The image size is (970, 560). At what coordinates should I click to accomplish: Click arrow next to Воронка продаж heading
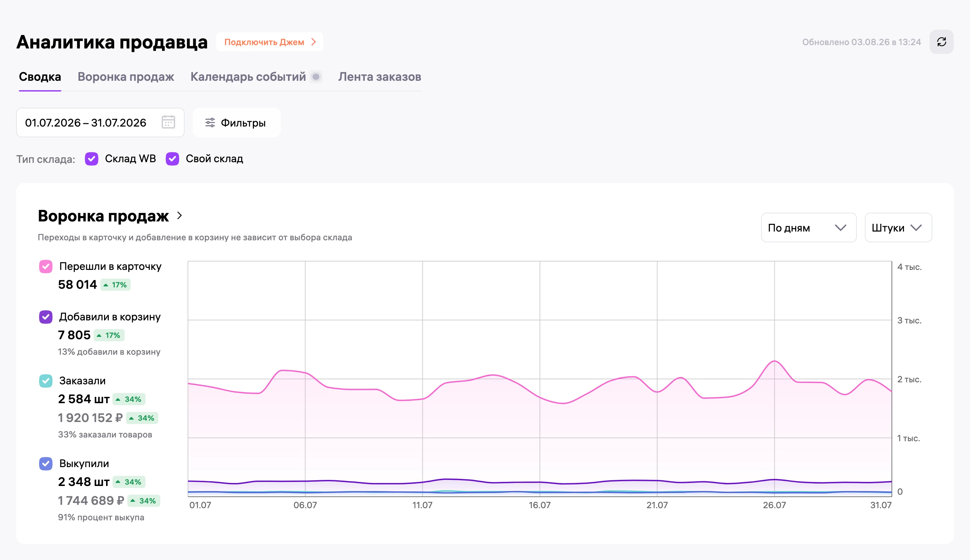(x=180, y=215)
